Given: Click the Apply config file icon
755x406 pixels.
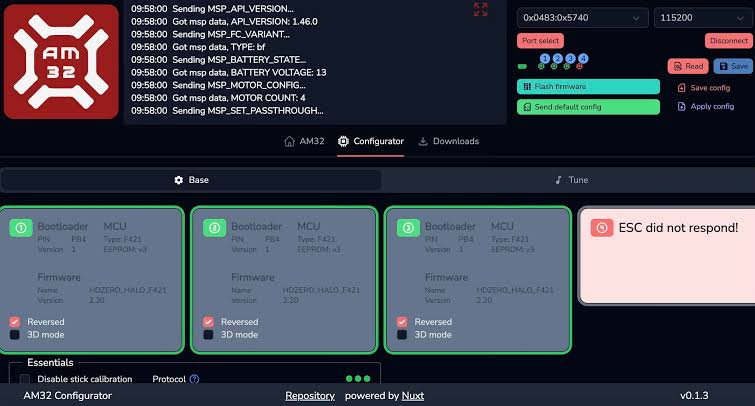Looking at the screenshot, I should tap(681, 106).
